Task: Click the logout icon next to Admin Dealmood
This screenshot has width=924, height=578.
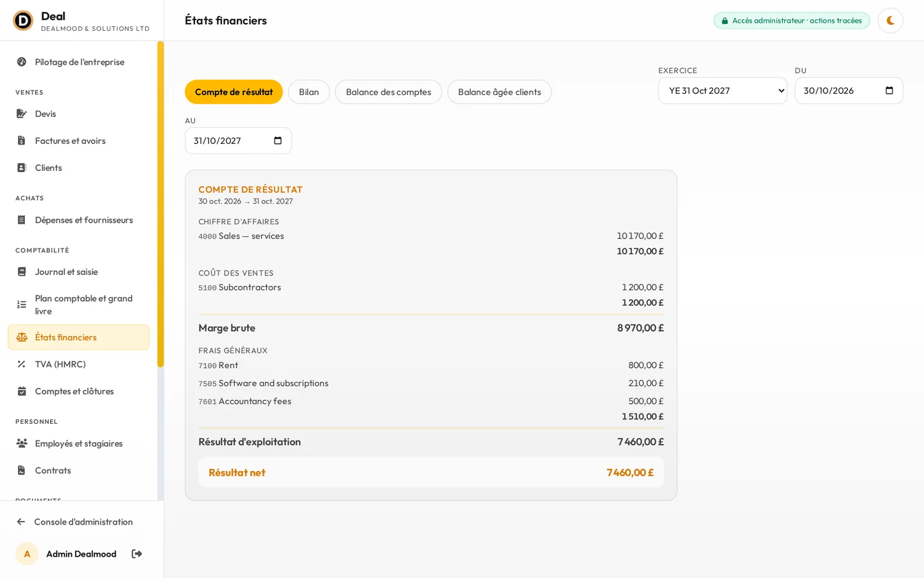Action: 137,554
